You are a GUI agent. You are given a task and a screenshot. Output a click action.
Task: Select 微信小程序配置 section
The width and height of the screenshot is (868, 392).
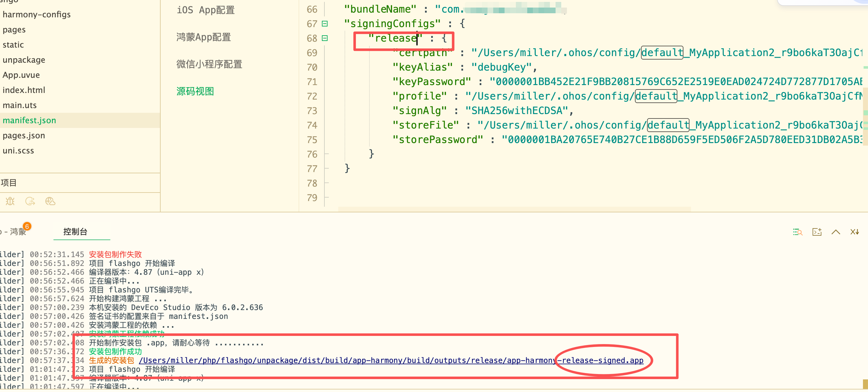tap(209, 64)
